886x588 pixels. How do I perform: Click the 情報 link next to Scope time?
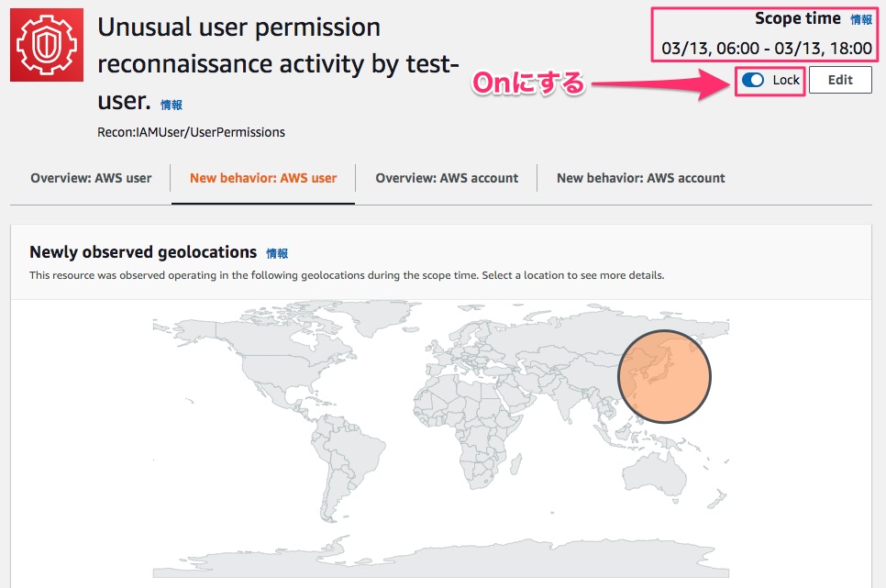click(x=861, y=19)
